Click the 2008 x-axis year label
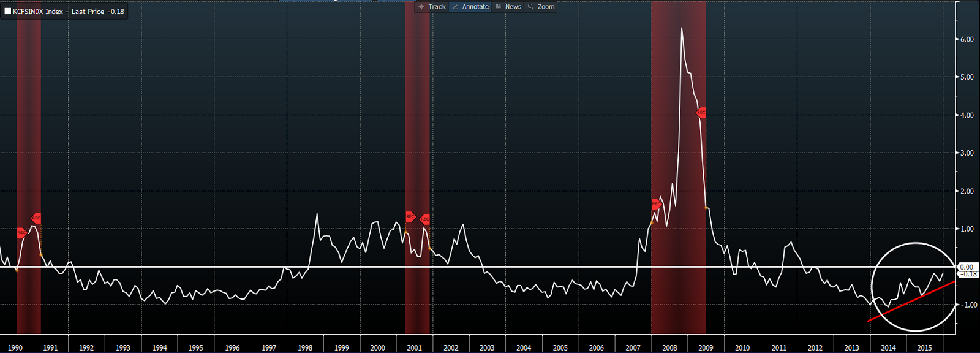 669,347
